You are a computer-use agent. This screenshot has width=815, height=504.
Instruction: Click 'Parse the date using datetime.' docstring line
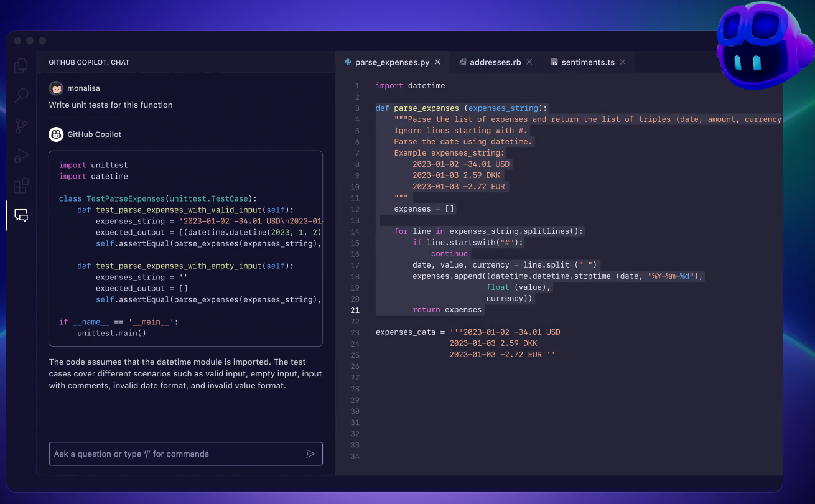point(463,141)
